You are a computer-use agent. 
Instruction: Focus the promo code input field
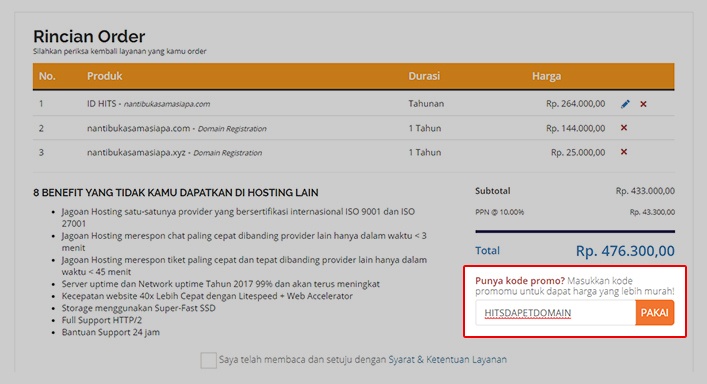tap(556, 313)
